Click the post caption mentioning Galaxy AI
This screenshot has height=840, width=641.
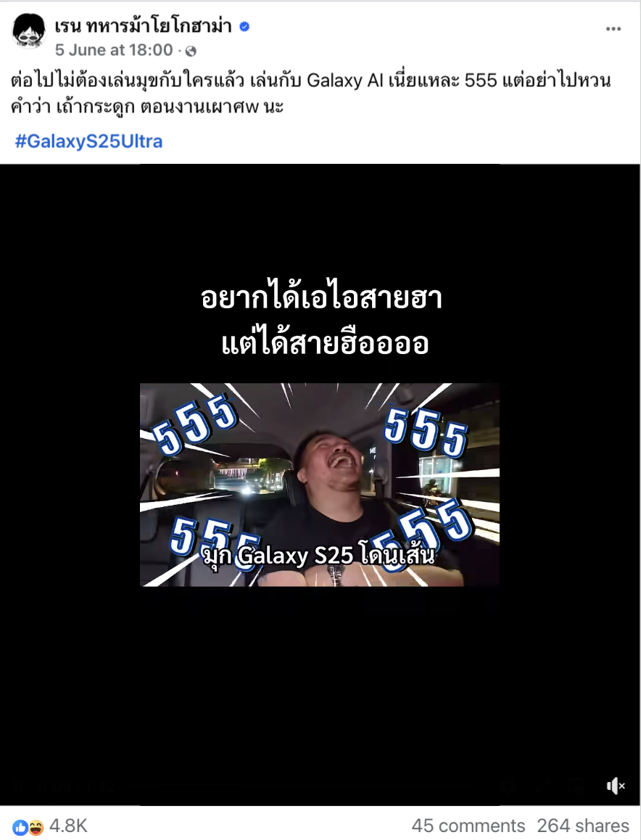(x=310, y=94)
